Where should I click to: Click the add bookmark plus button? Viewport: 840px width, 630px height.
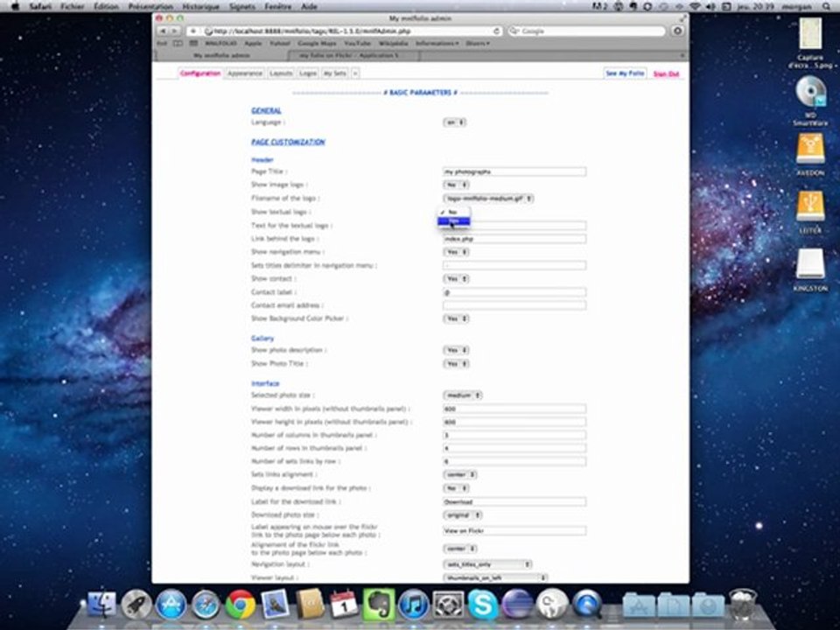[193, 31]
